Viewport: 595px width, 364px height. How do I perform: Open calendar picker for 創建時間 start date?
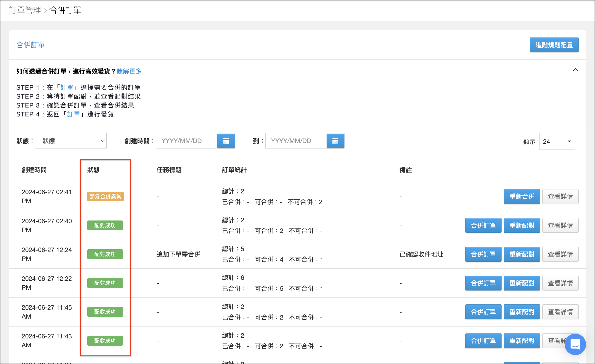click(x=226, y=141)
